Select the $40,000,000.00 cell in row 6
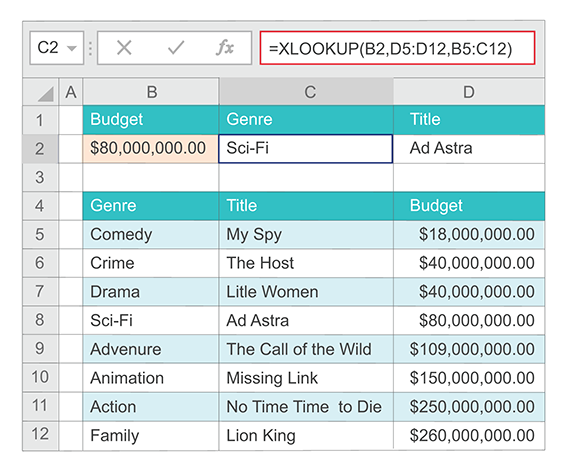The width and height of the screenshot is (567, 471). [469, 263]
